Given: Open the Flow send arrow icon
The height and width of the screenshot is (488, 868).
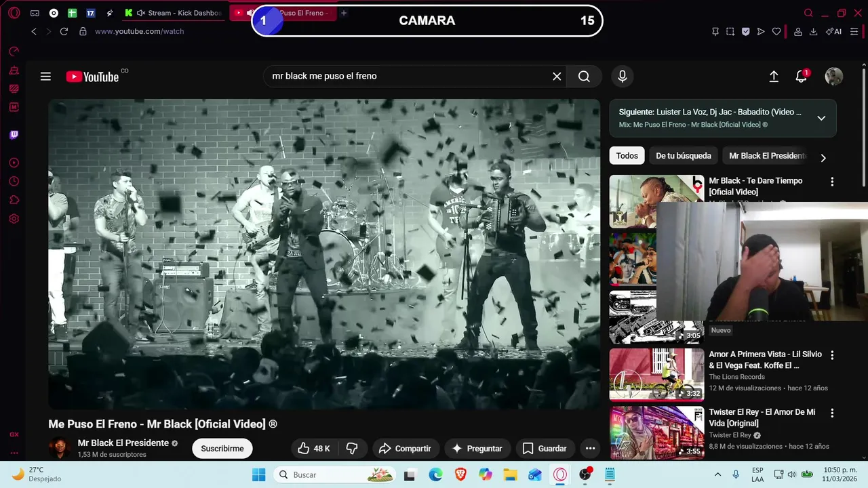Looking at the screenshot, I should tap(761, 31).
